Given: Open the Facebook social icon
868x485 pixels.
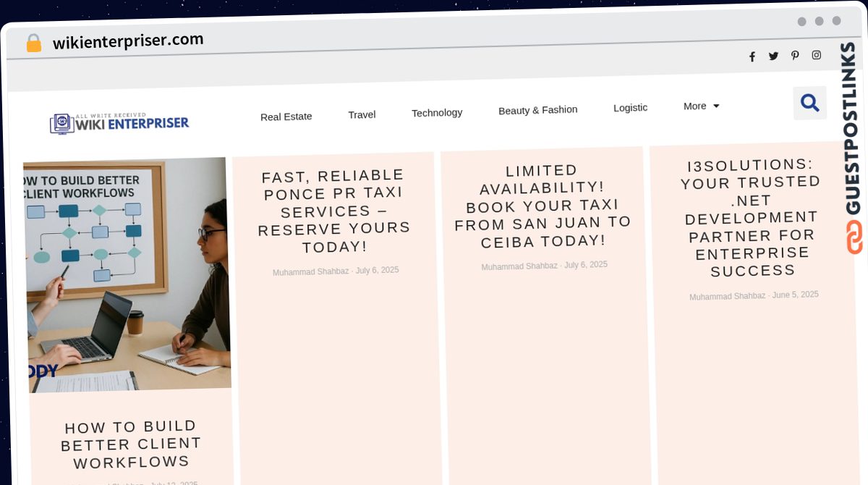Looking at the screenshot, I should click(x=752, y=56).
